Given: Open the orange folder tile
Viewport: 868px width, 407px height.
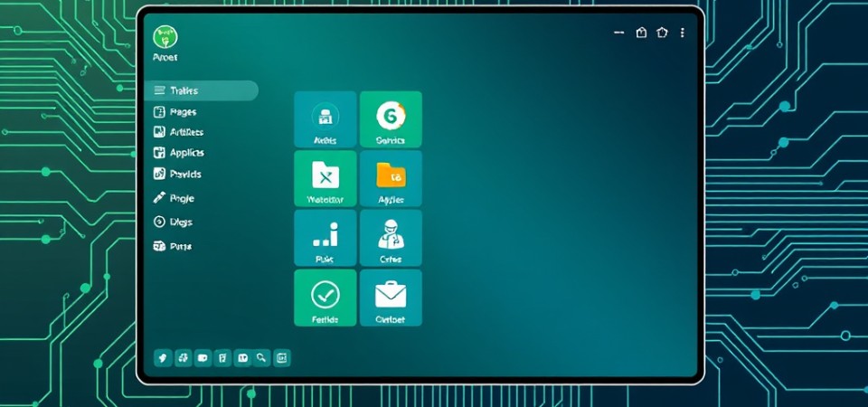Looking at the screenshot, I should point(391,178).
